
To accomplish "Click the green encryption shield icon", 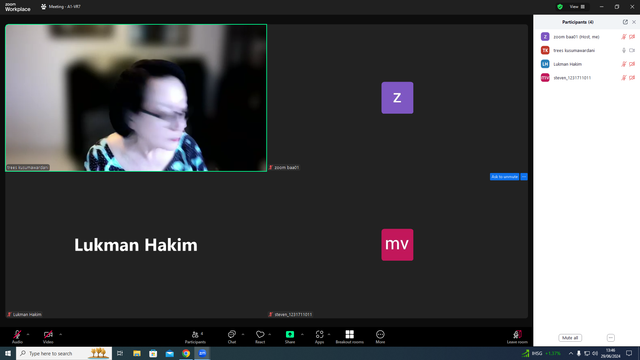I will [560, 7].
